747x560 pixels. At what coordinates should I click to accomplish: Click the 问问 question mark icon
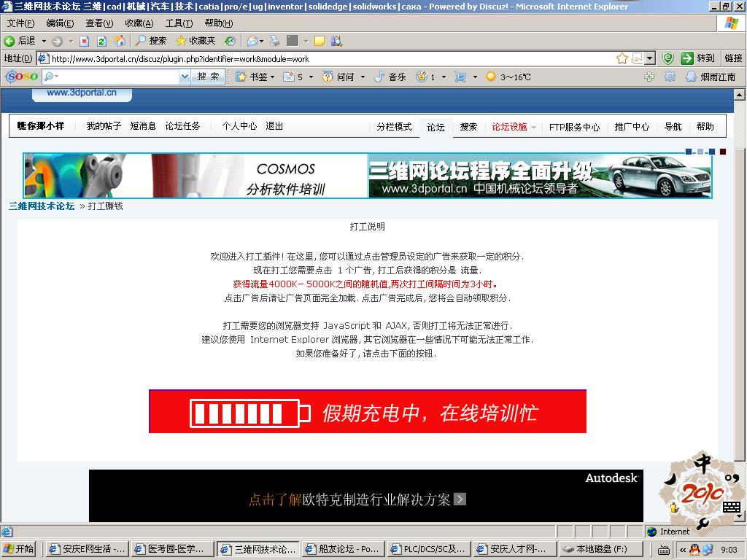pyautogui.click(x=328, y=77)
